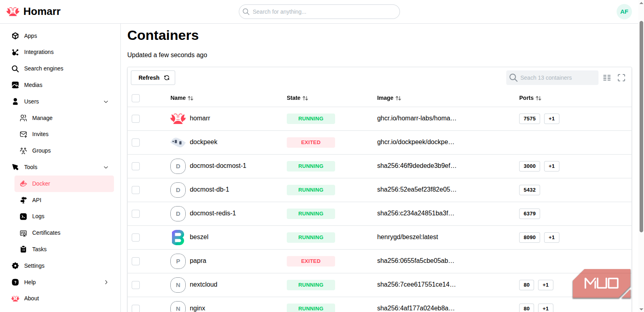Sort by Ports column arrows
This screenshot has width=644, height=312.
click(538, 98)
